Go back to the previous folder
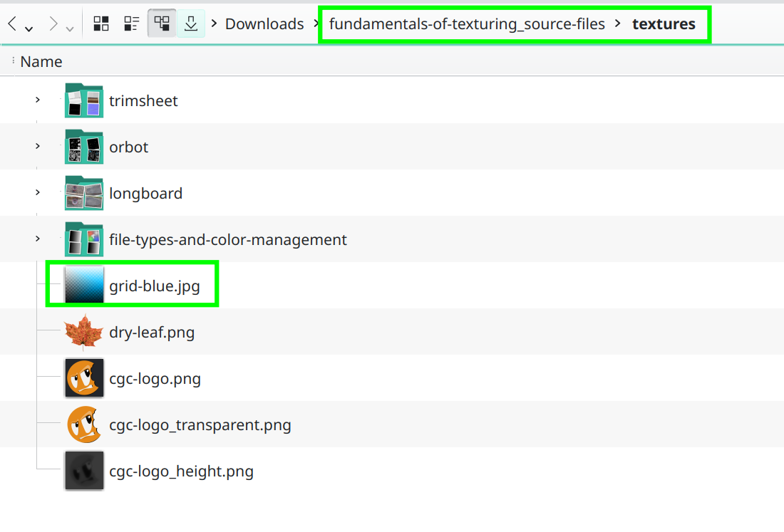Screen dimensions: 784x532 tap(12, 24)
